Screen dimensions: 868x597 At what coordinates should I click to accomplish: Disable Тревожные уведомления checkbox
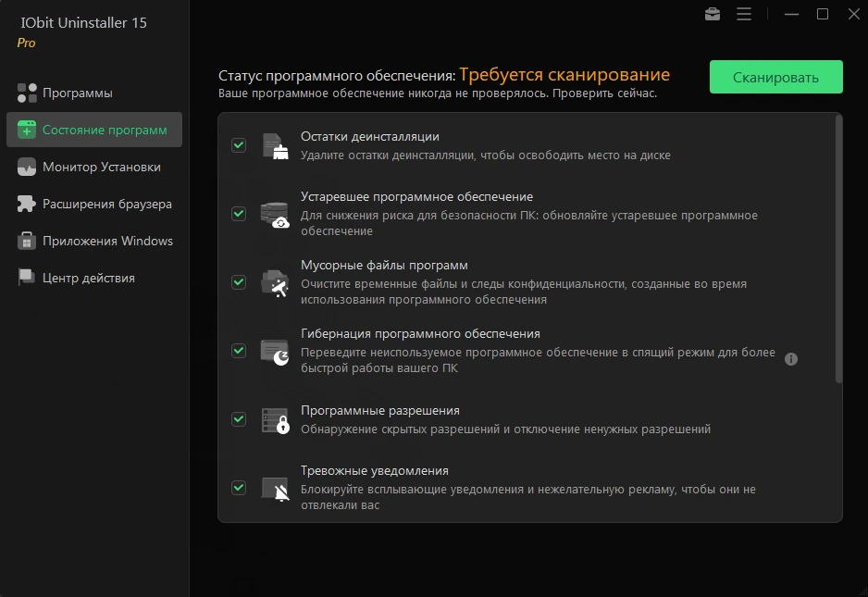239,488
